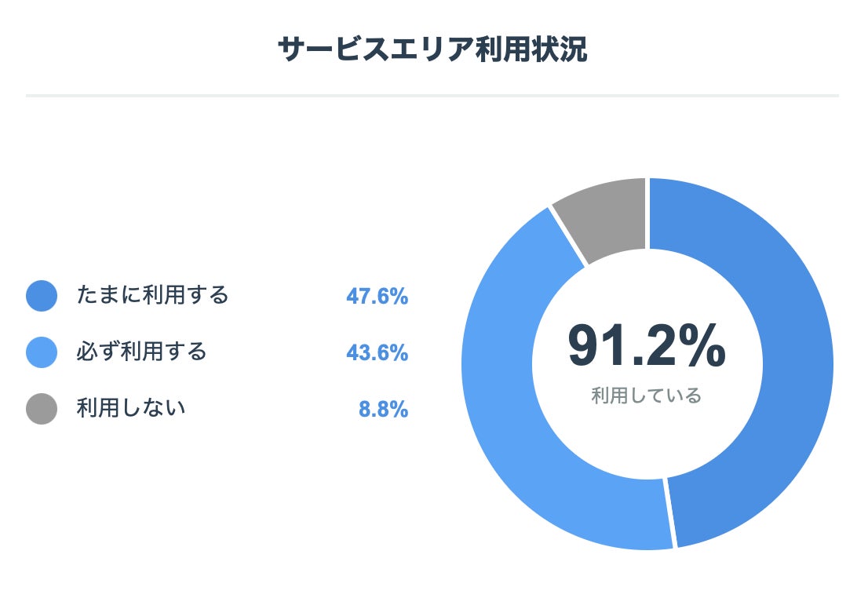This screenshot has width=868, height=609.
Task: Select the gray 利用しない legend dot
Action: pos(42,409)
